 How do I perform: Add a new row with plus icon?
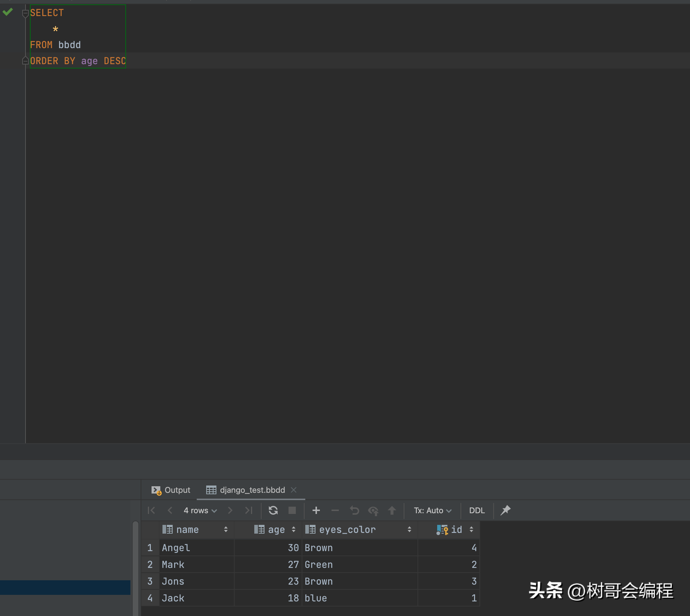click(x=316, y=510)
